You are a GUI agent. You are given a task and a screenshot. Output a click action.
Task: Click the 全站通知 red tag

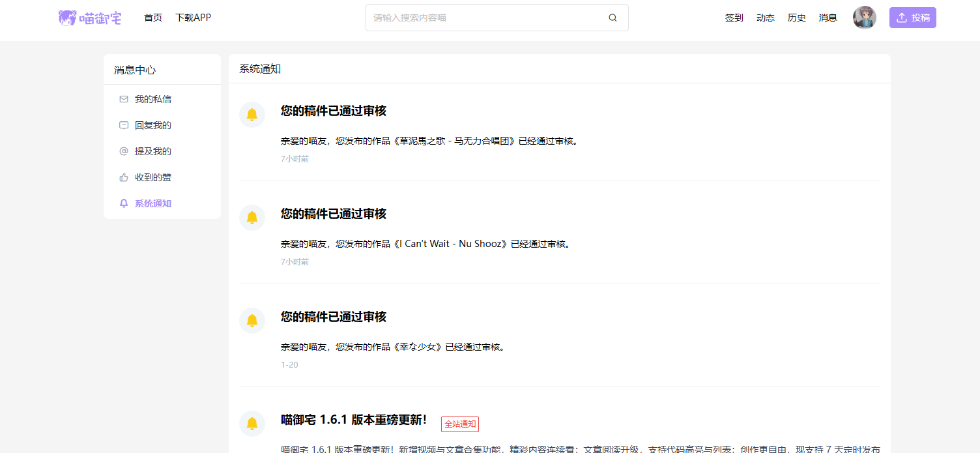coord(459,424)
